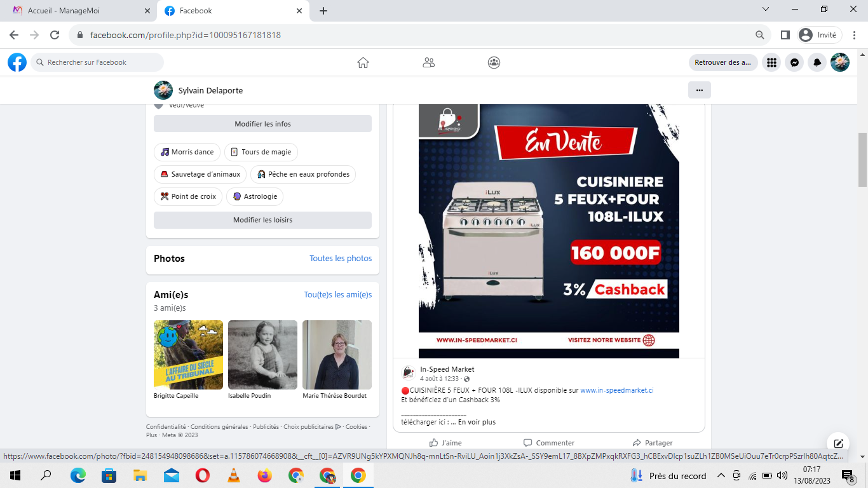Open the Facebook Home icon
The height and width of the screenshot is (488, 868).
point(363,62)
